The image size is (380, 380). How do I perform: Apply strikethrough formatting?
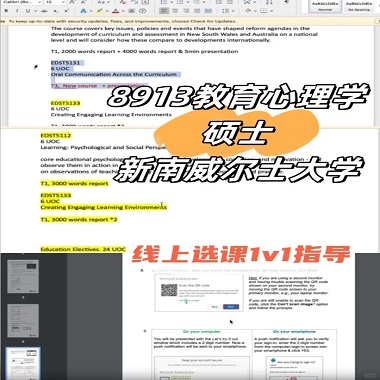tap(44, 11)
